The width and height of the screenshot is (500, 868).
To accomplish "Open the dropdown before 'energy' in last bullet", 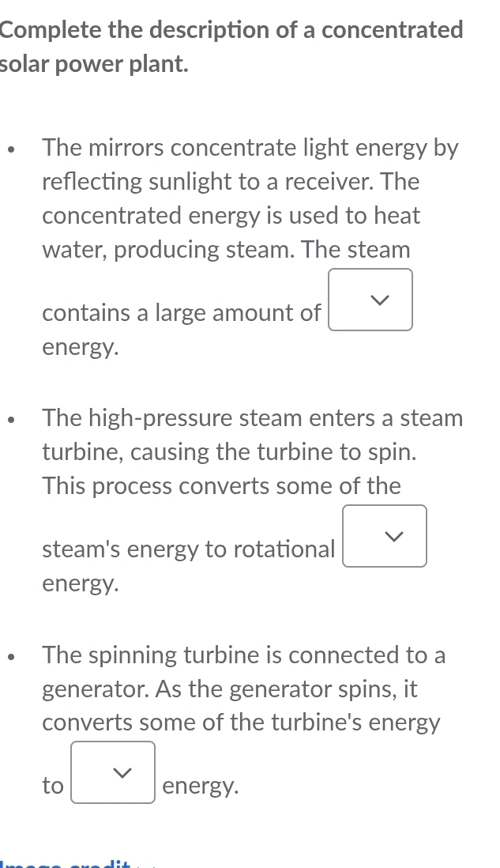I will click(112, 772).
